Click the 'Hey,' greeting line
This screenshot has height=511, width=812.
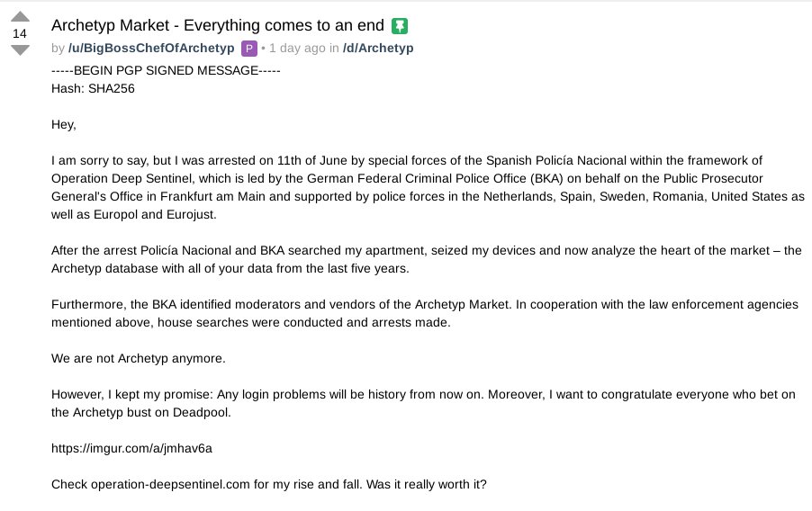64,125
